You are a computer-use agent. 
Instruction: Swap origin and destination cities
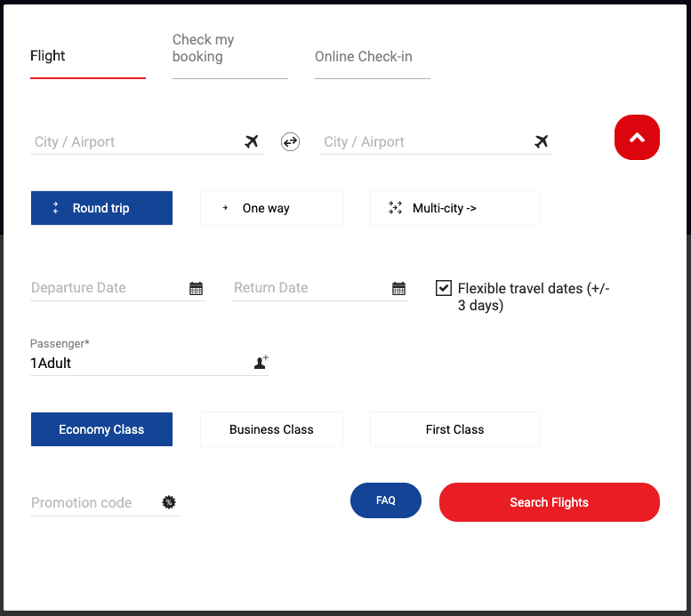pyautogui.click(x=291, y=141)
